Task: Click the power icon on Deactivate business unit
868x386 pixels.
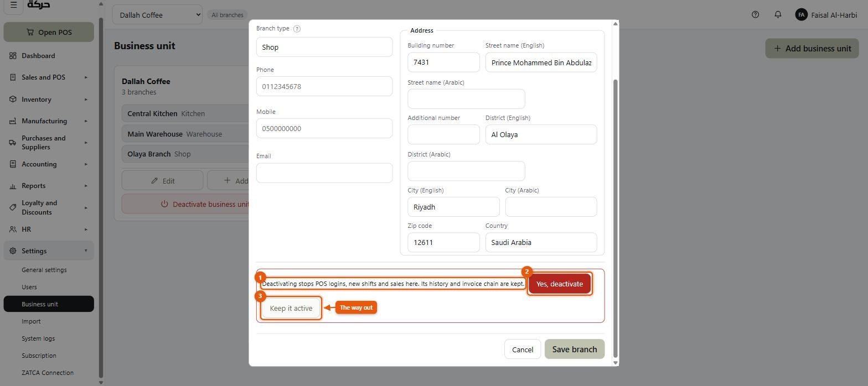Action: tap(164, 204)
